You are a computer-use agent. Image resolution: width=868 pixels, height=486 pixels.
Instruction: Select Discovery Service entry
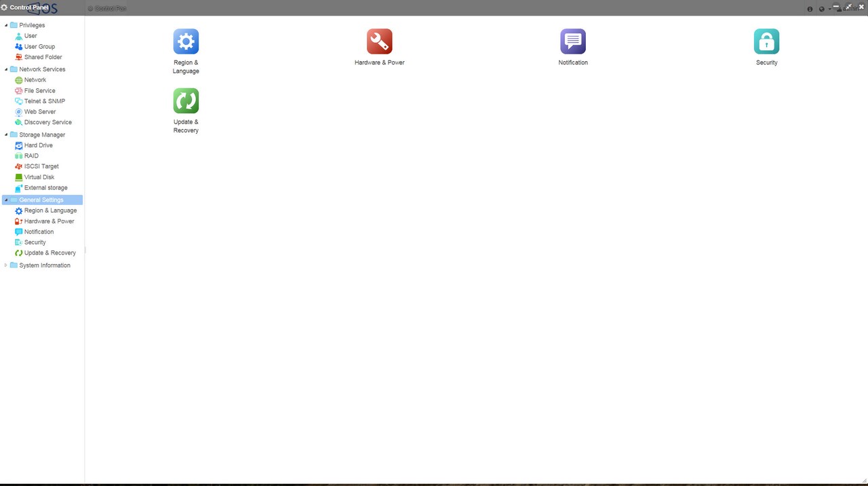point(47,122)
